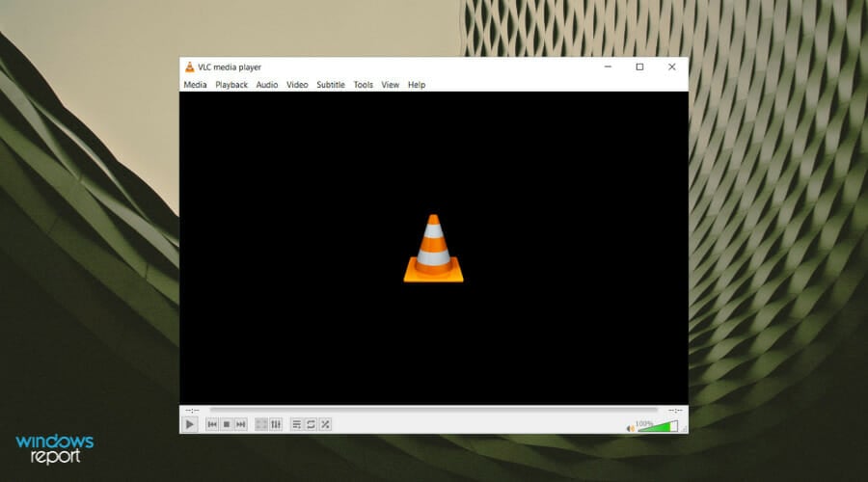Image resolution: width=868 pixels, height=482 pixels.
Task: Skip to next media track
Action: pyautogui.click(x=241, y=424)
